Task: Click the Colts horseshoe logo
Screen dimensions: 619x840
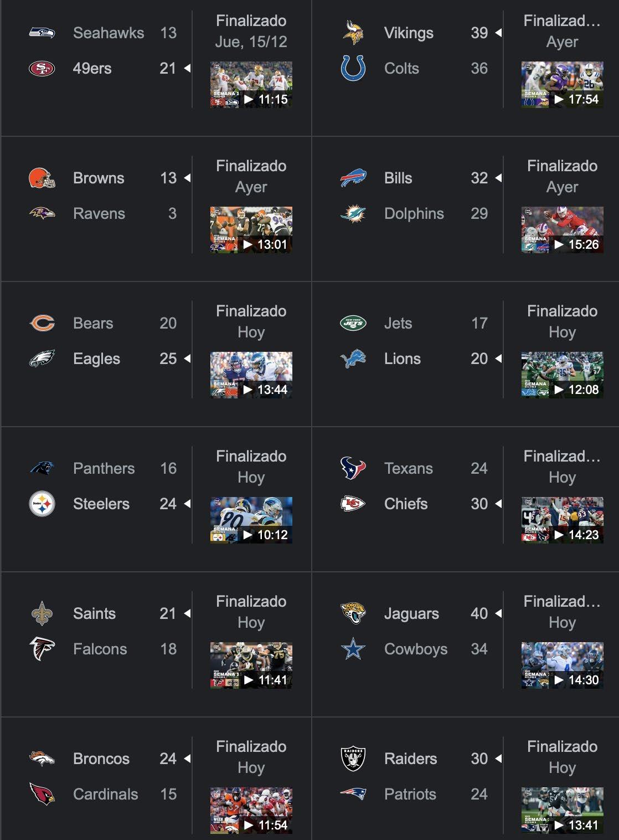Action: pyautogui.click(x=353, y=68)
